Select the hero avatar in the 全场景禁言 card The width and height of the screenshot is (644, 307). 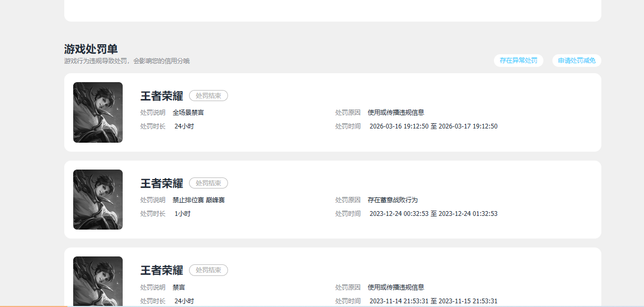98,112
